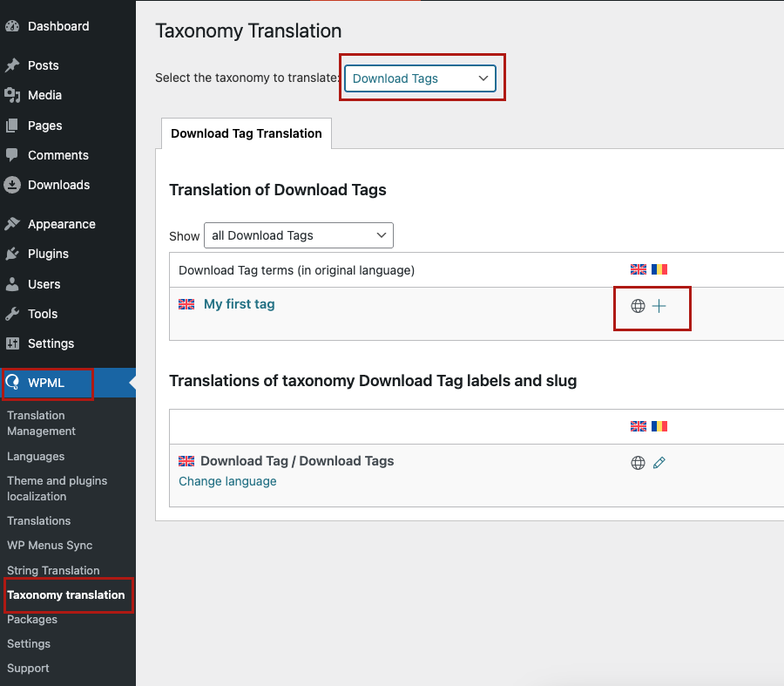Click the plus icon to add tag translation

click(659, 306)
